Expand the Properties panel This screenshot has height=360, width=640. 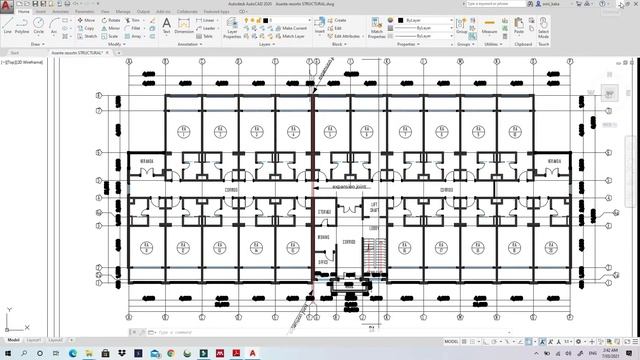pos(408,44)
